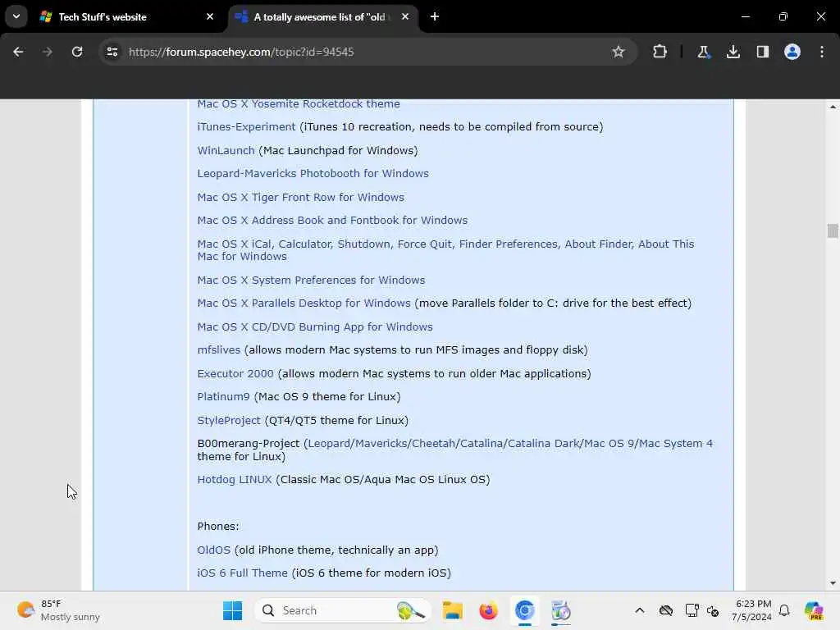Open Mac OS X System Preferences link
The width and height of the screenshot is (840, 630).
click(x=311, y=281)
